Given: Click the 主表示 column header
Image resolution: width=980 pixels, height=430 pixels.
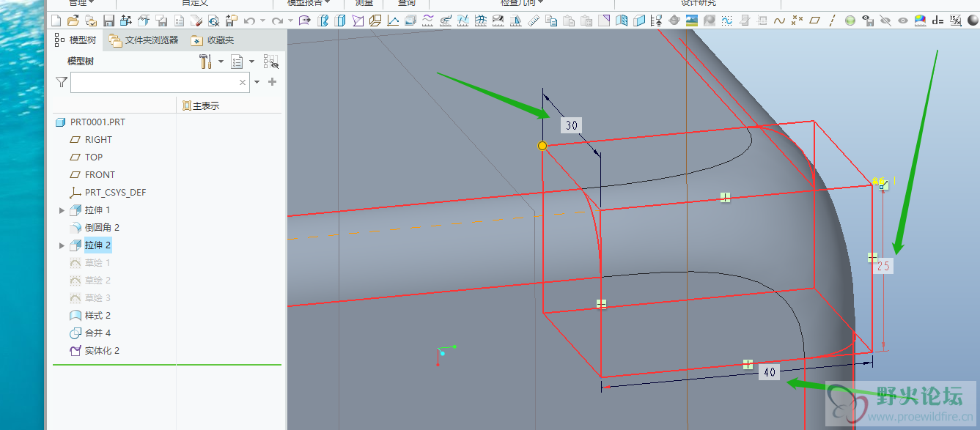Looking at the screenshot, I should click(x=201, y=105).
